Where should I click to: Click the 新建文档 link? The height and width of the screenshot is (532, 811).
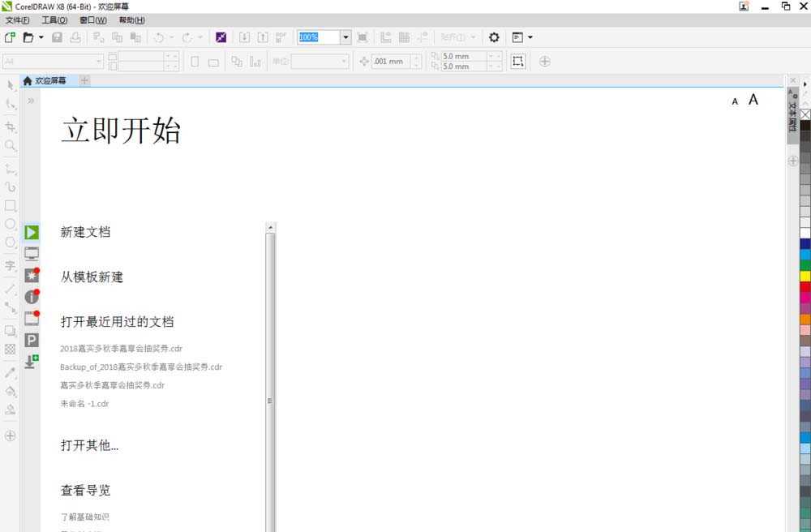pyautogui.click(x=85, y=232)
